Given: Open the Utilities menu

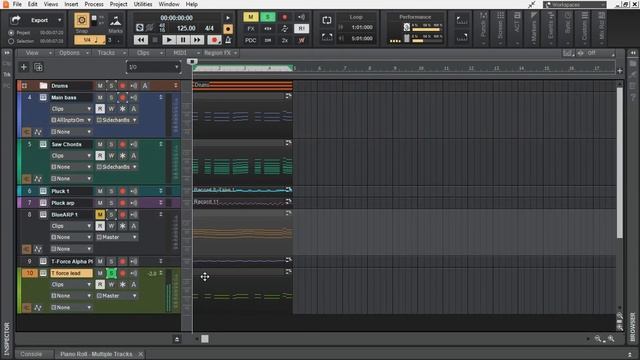Looking at the screenshot, I should pos(143,4).
